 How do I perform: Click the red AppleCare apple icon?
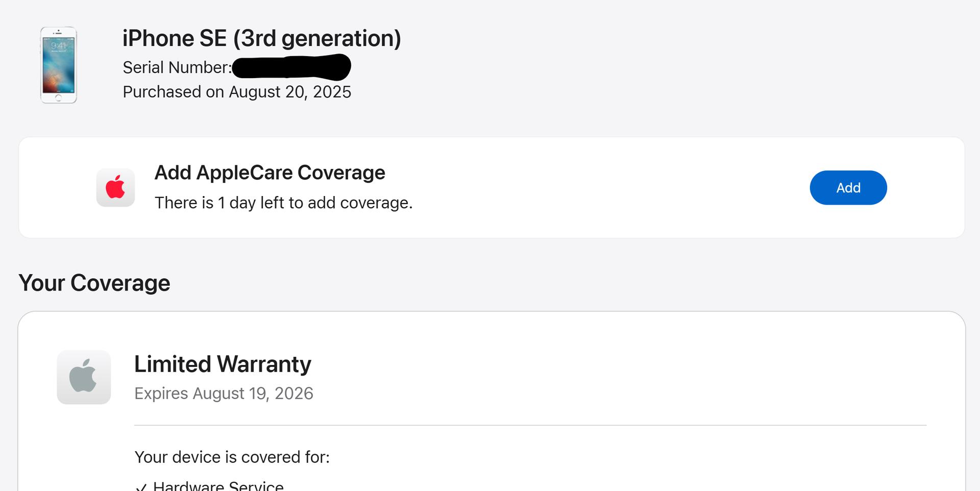(x=115, y=187)
